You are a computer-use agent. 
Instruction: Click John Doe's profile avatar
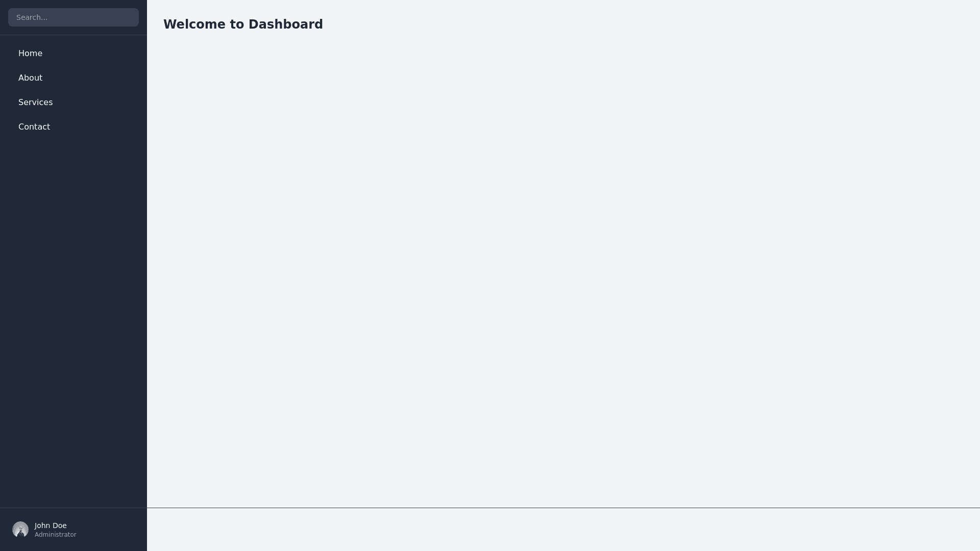pos(20,529)
